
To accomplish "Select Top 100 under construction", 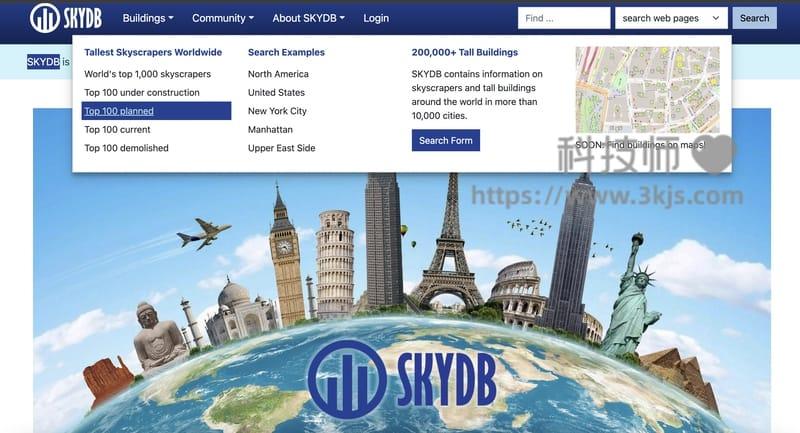I will click(x=142, y=92).
